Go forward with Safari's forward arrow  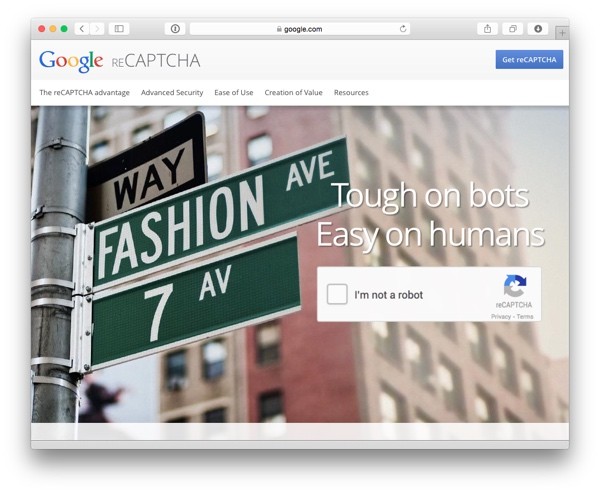[x=97, y=29]
